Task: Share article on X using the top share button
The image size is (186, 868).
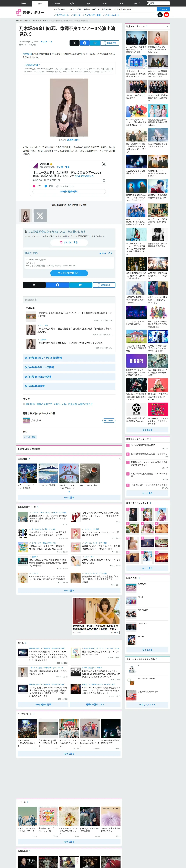Action: [74, 43]
